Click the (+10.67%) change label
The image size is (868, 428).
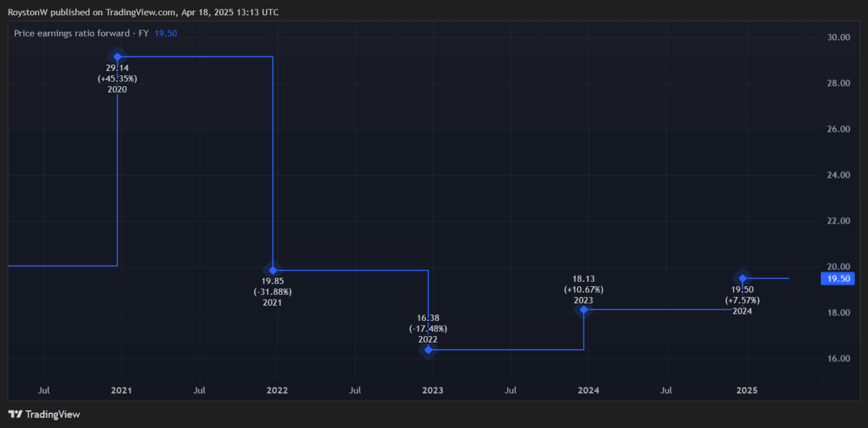pyautogui.click(x=584, y=289)
